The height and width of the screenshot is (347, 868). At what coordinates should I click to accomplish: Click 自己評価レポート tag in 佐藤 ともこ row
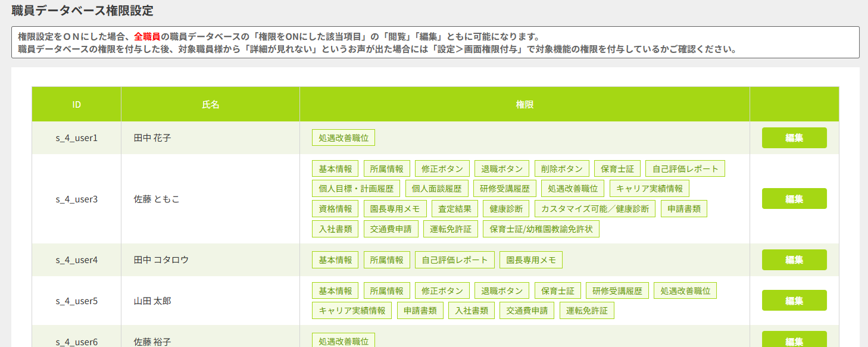[x=685, y=168]
